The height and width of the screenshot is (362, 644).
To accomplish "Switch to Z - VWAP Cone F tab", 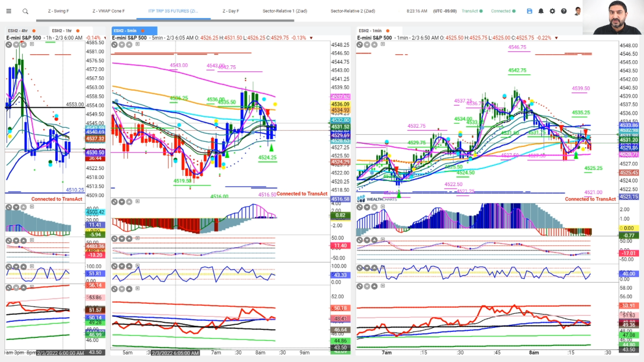I will (109, 11).
